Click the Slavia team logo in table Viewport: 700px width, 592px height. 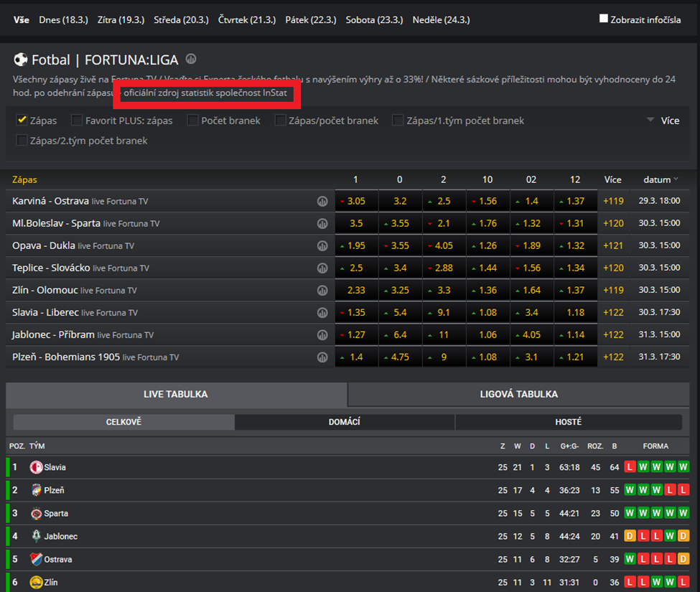tap(36, 467)
